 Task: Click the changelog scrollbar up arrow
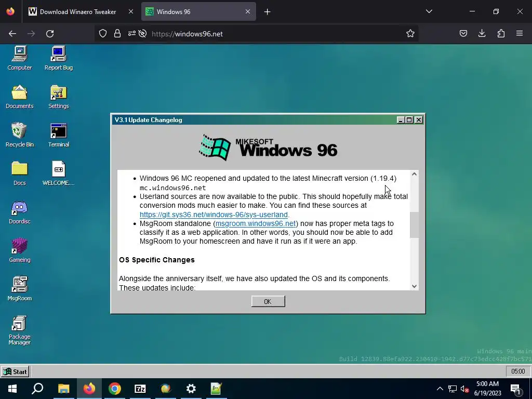point(414,174)
